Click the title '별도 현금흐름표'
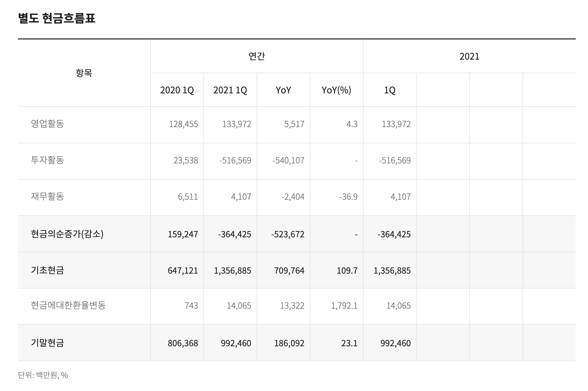 click(x=57, y=18)
